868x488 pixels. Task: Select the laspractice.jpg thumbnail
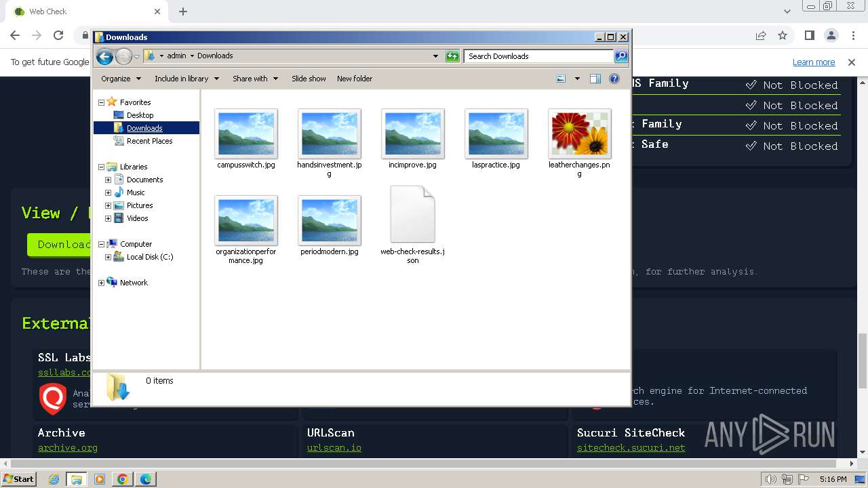click(496, 134)
